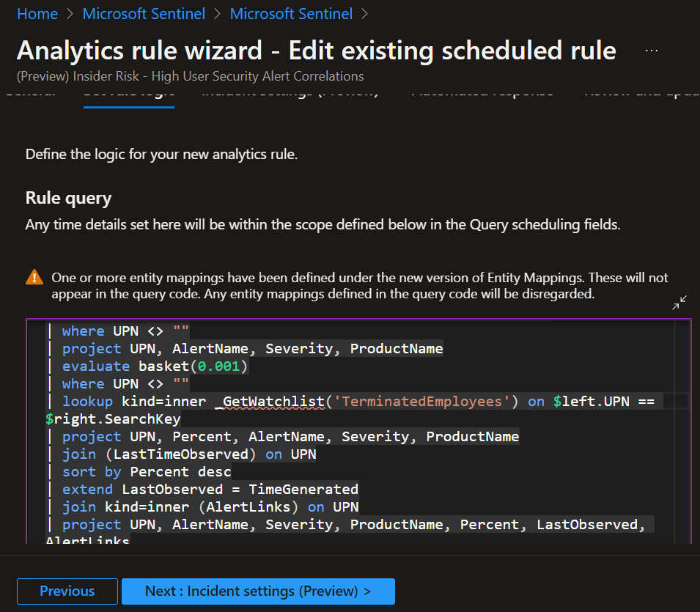Open the second Microsoft Sentinel breadcrumb
This screenshot has height=612, width=700.
coord(291,14)
